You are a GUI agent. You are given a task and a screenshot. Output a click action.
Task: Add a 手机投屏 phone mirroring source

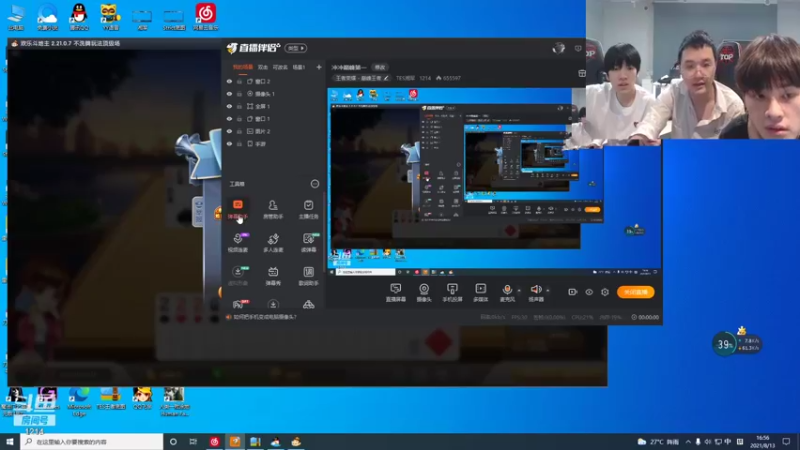click(452, 293)
